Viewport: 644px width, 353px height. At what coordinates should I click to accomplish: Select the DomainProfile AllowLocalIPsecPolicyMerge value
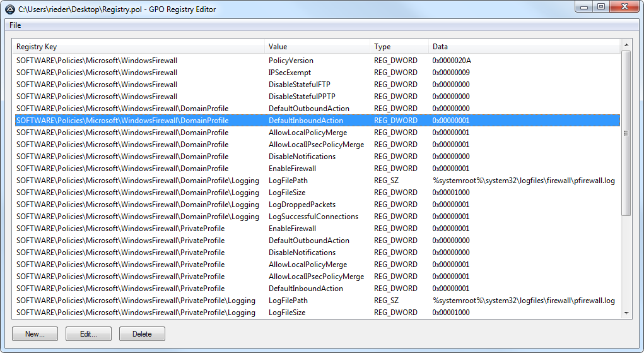pyautogui.click(x=316, y=145)
